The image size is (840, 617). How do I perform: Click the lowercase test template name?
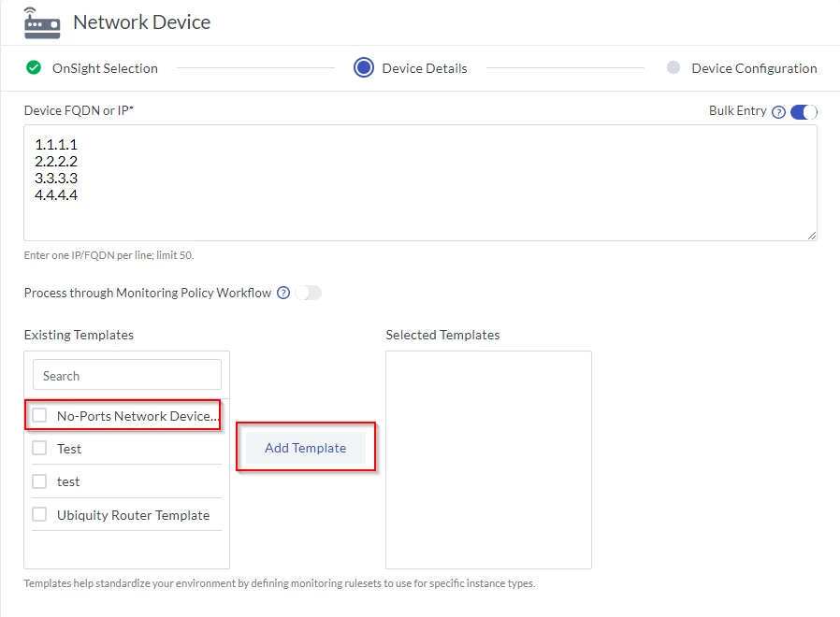click(68, 482)
